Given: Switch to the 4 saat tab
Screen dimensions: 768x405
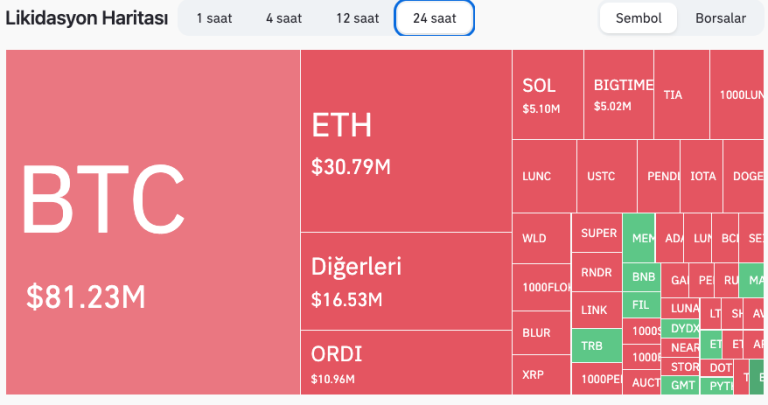Looking at the screenshot, I should coord(283,18).
